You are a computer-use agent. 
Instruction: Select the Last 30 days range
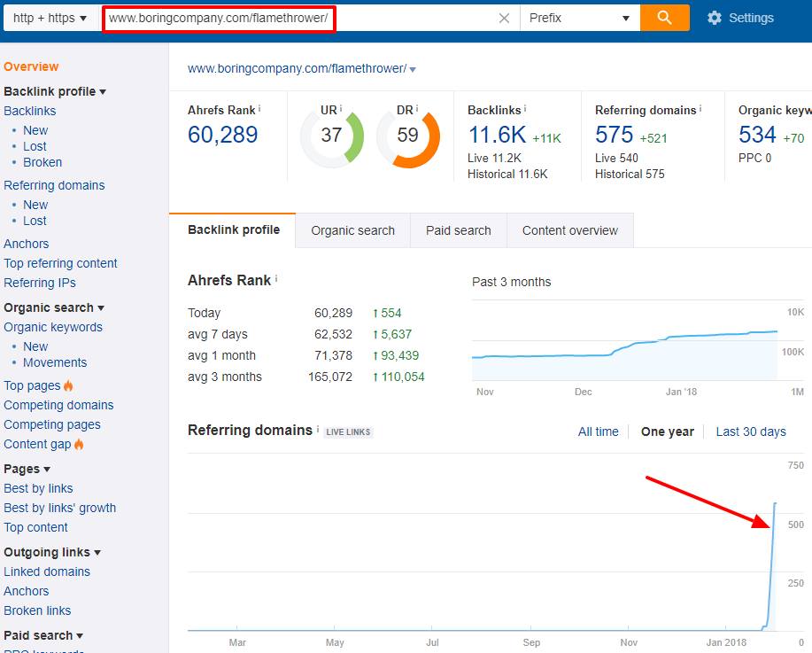coord(750,431)
